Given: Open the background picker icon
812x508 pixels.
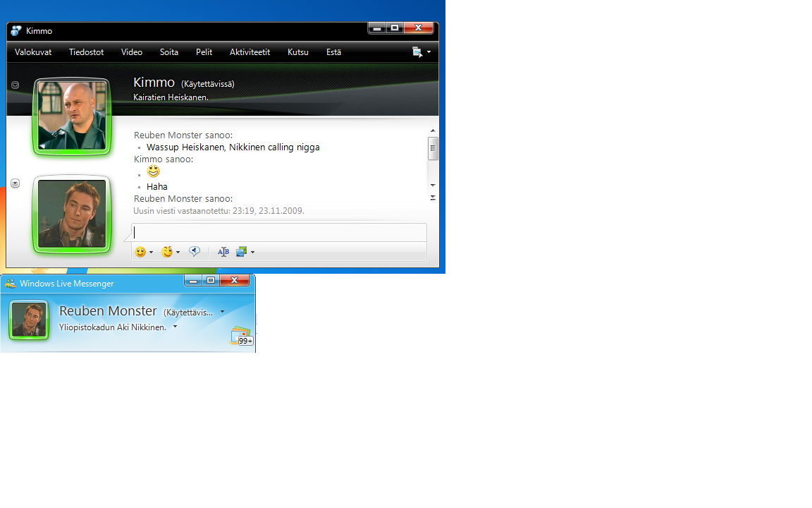Looking at the screenshot, I should pyautogui.click(x=241, y=252).
